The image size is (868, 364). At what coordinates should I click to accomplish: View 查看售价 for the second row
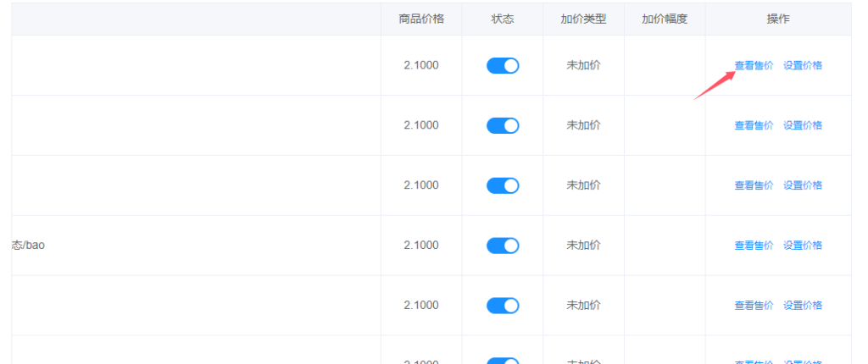[754, 125]
